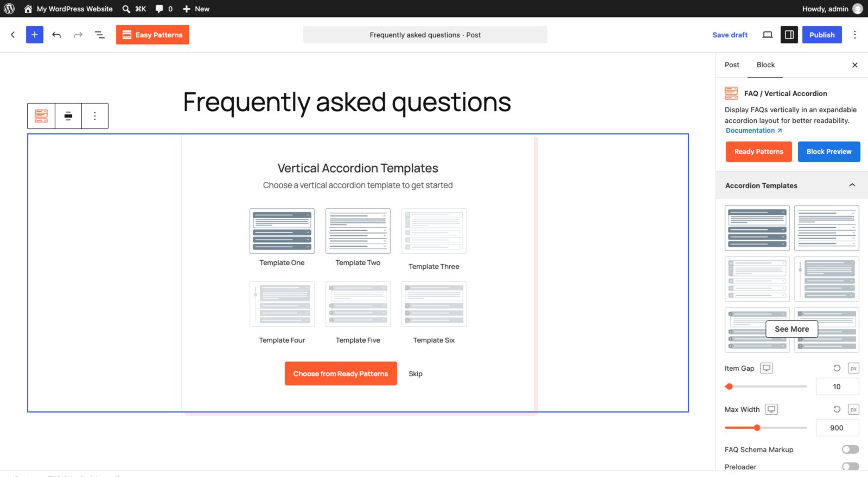This screenshot has width=868, height=477.
Task: Select Template One thumbnail in canvas
Action: click(282, 231)
